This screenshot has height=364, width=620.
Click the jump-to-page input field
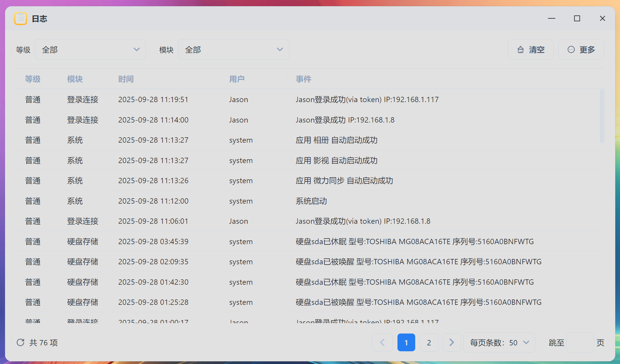pos(580,342)
